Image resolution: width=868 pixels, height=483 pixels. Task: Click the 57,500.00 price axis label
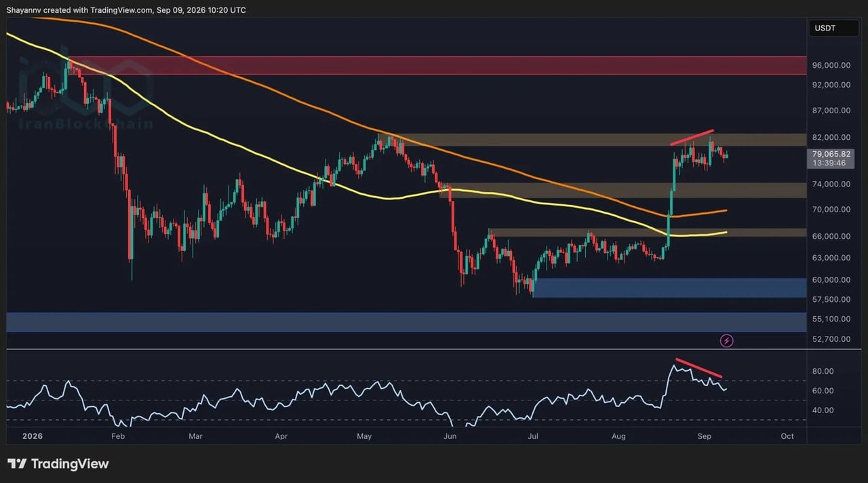point(831,299)
